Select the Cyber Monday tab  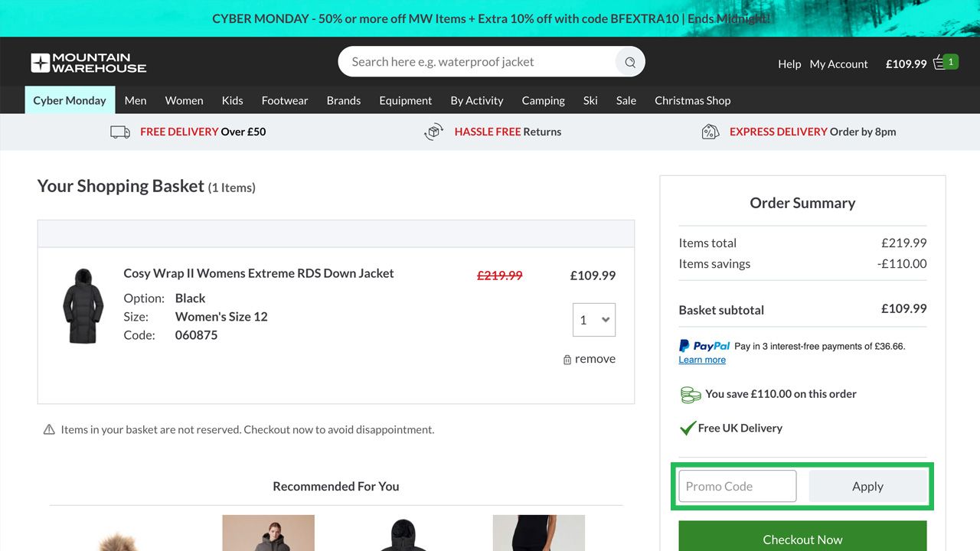click(x=70, y=100)
